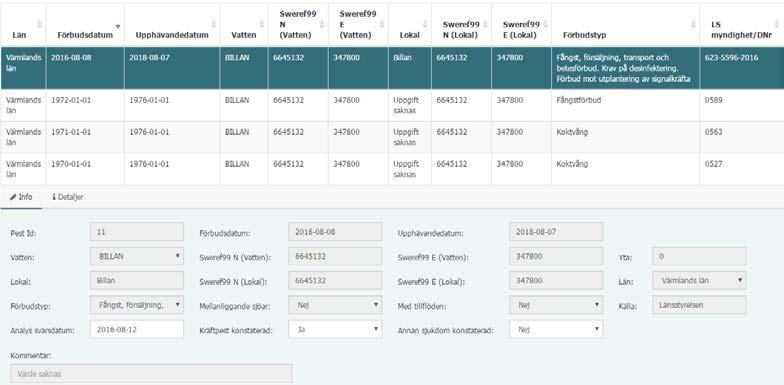This screenshot has height=385, width=784.
Task: Click the Analys svarsdatum field
Action: pyautogui.click(x=137, y=329)
